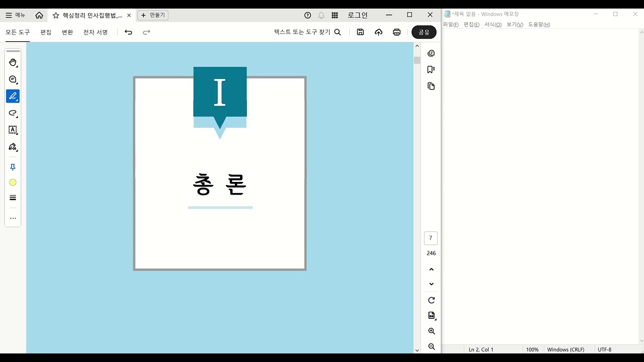Click the Ln 2, Col 1 status

coord(481,349)
